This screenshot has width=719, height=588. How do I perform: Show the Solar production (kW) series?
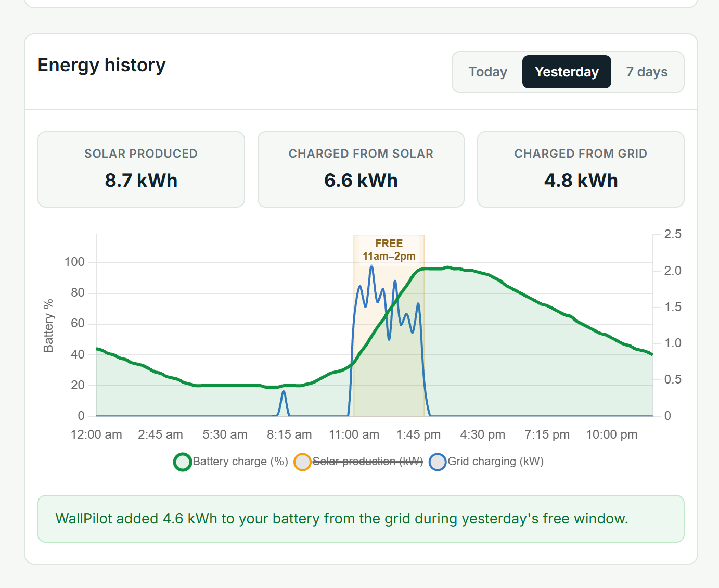pos(359,462)
